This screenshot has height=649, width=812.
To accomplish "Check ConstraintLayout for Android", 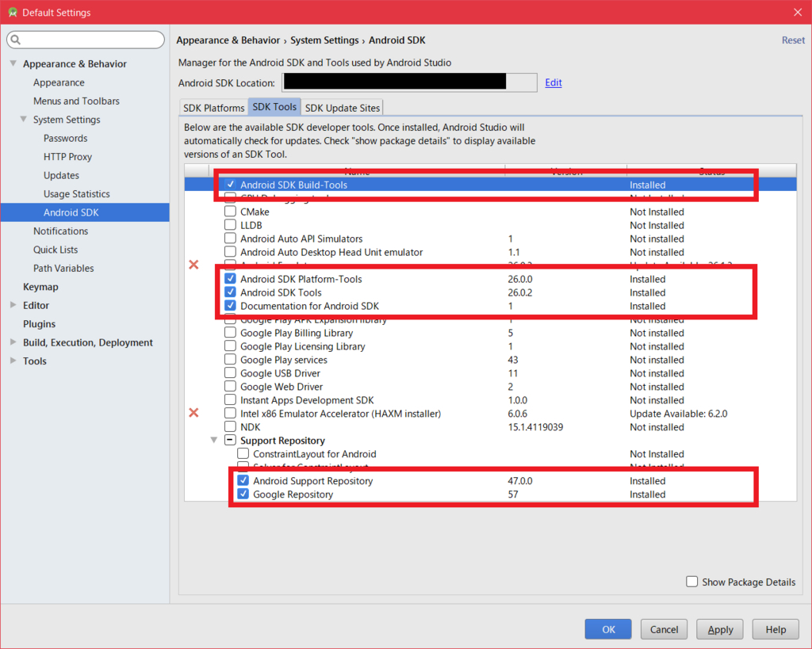I will pos(243,454).
